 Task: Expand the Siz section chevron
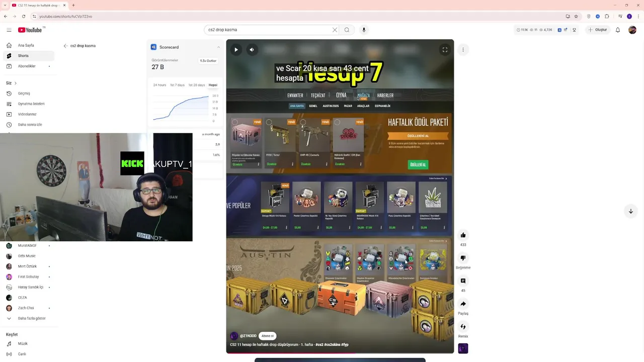[15, 83]
